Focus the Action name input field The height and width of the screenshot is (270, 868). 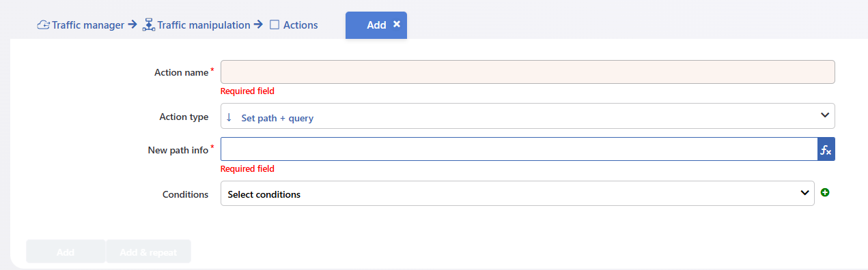pyautogui.click(x=527, y=72)
